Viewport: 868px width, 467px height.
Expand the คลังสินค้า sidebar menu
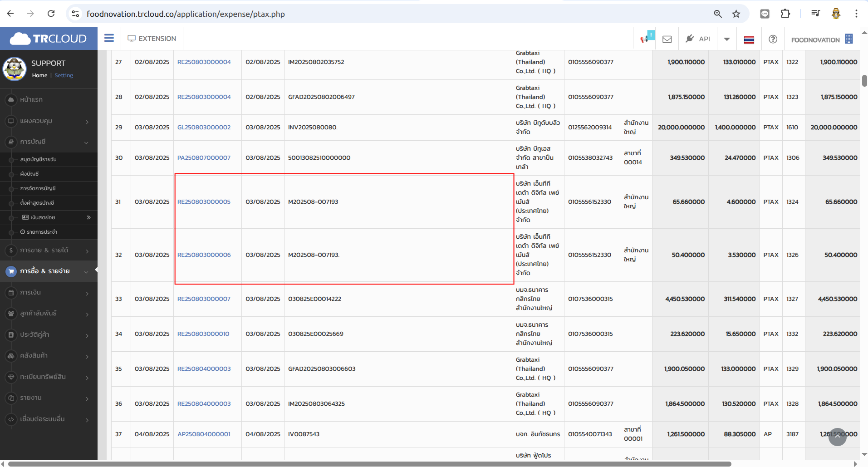pos(49,356)
